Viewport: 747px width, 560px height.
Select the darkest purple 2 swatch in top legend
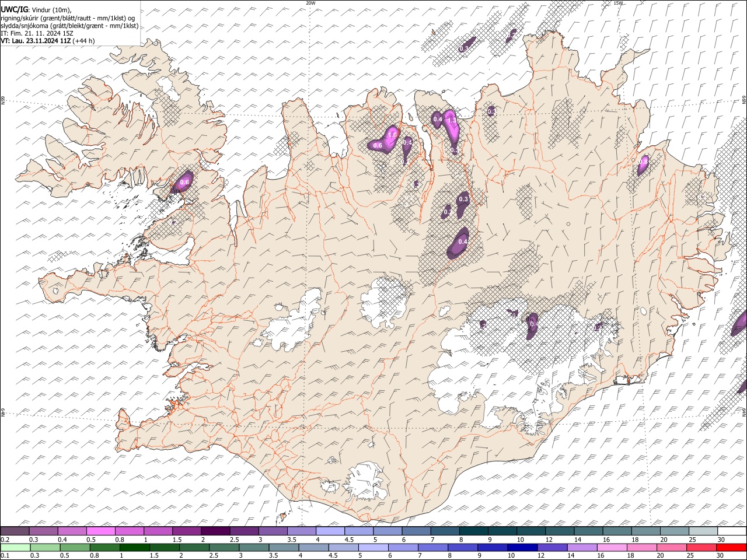[215, 531]
